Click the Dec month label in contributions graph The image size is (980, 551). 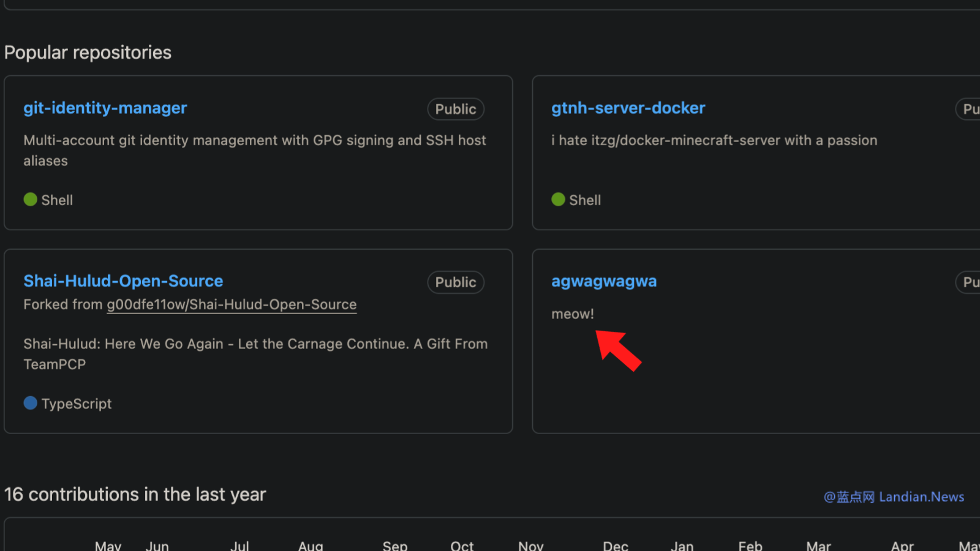coord(616,545)
